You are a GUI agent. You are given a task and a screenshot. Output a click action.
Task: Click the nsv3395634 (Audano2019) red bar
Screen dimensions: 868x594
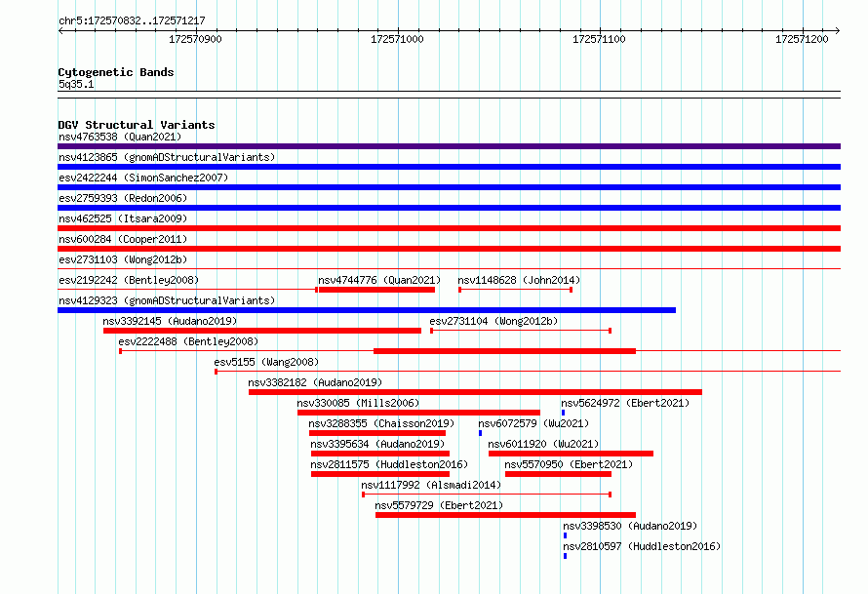click(380, 454)
